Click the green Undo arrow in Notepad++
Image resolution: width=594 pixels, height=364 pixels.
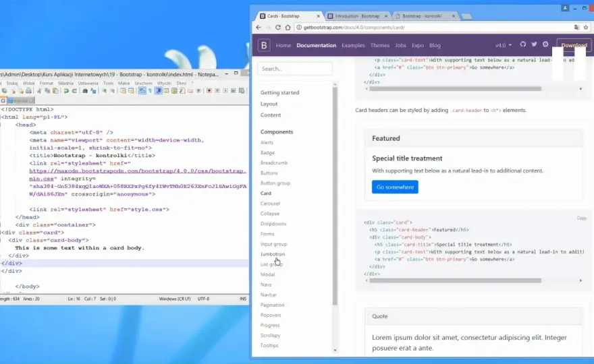click(66, 91)
